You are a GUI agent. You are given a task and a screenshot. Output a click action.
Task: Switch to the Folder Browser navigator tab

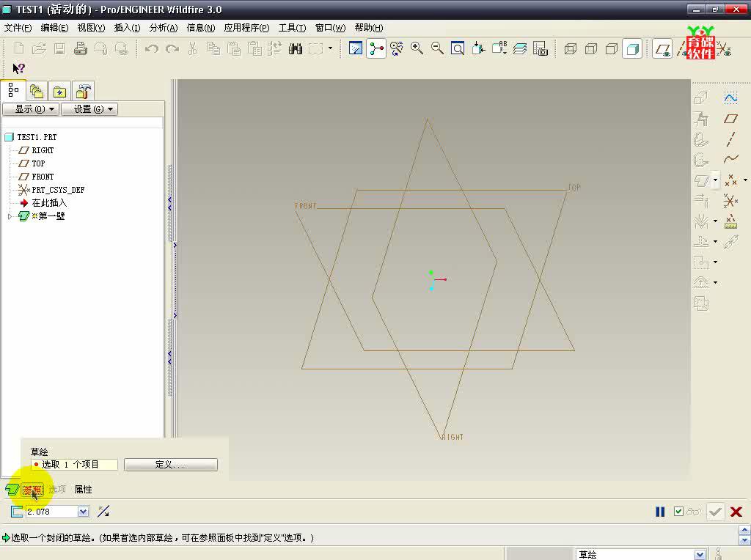point(37,91)
